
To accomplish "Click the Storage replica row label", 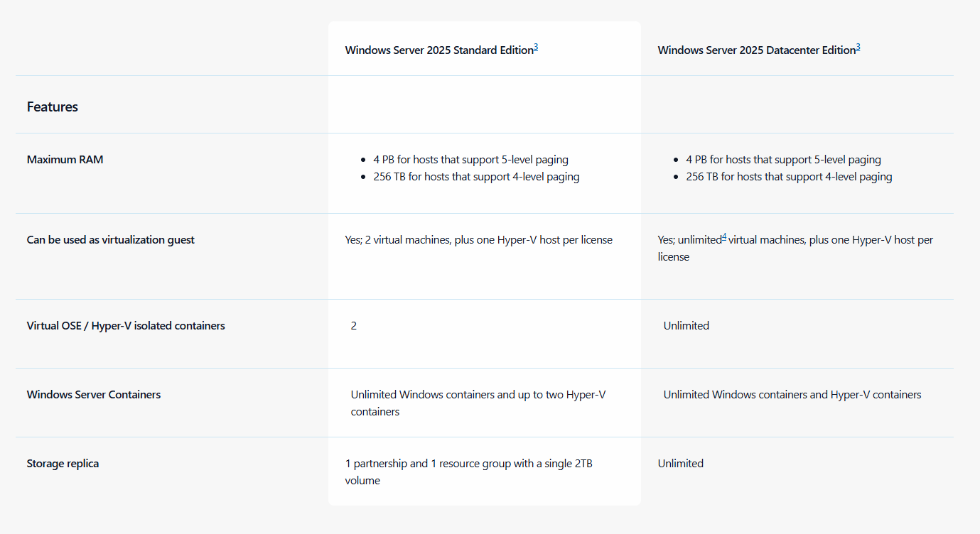I will [x=63, y=464].
